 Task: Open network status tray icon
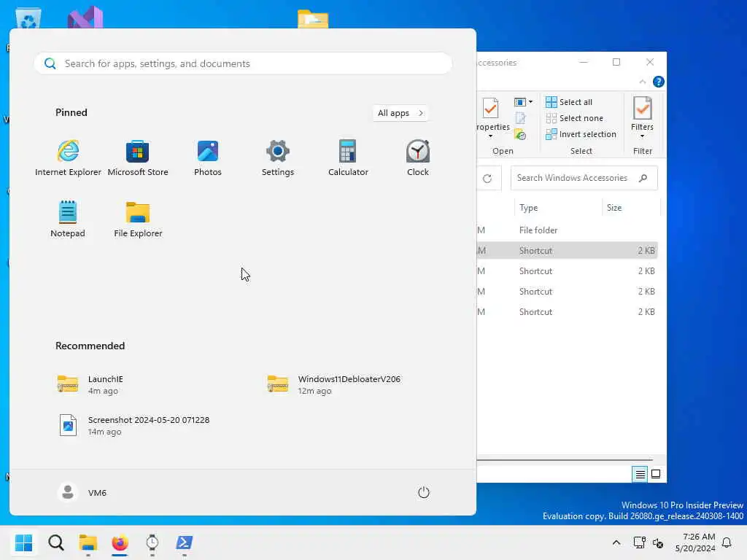[639, 542]
